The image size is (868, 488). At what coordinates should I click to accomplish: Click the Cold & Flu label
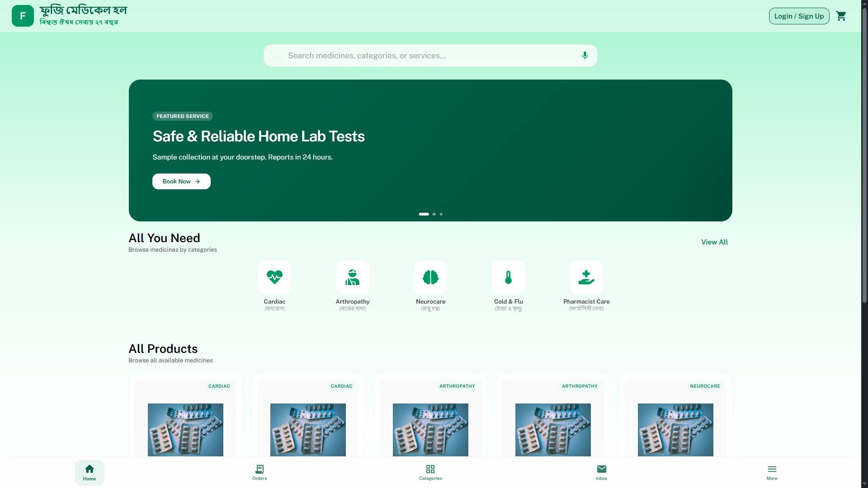(x=508, y=301)
